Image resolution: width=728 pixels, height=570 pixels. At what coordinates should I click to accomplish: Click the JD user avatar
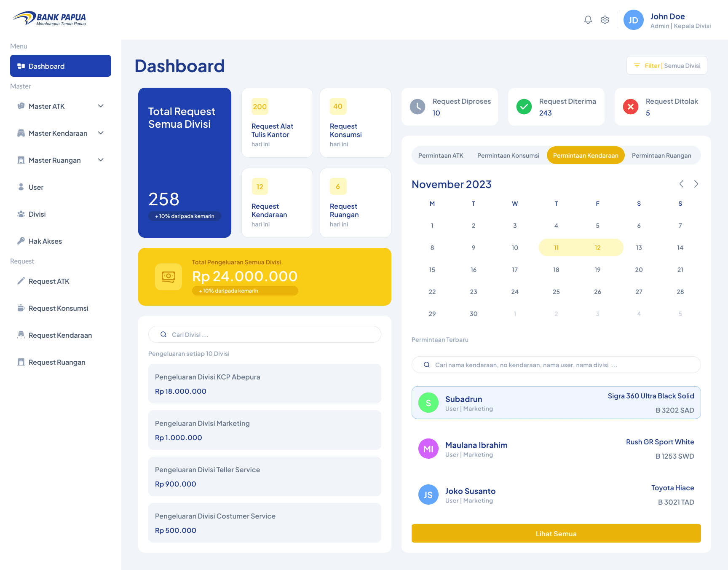[x=634, y=20]
